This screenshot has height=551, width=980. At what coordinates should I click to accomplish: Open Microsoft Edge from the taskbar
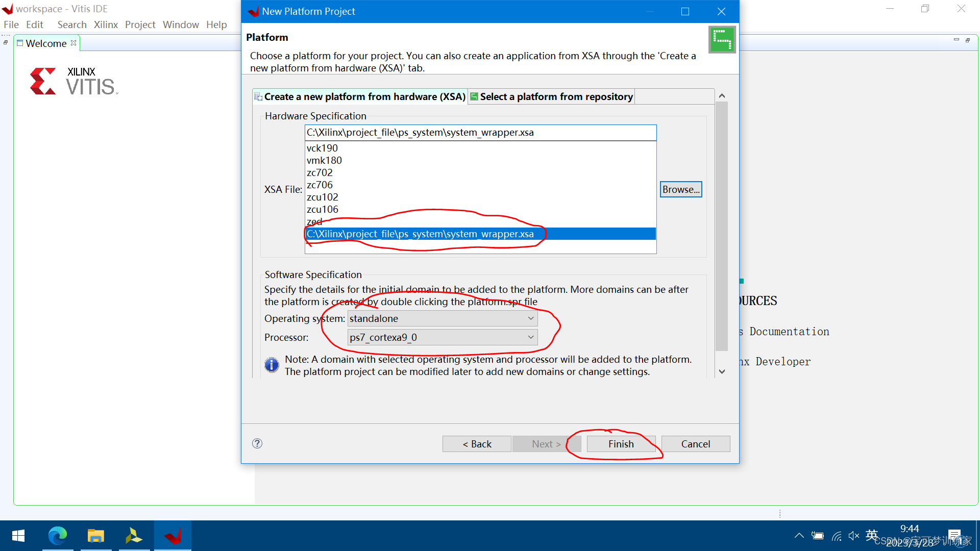[x=58, y=536]
